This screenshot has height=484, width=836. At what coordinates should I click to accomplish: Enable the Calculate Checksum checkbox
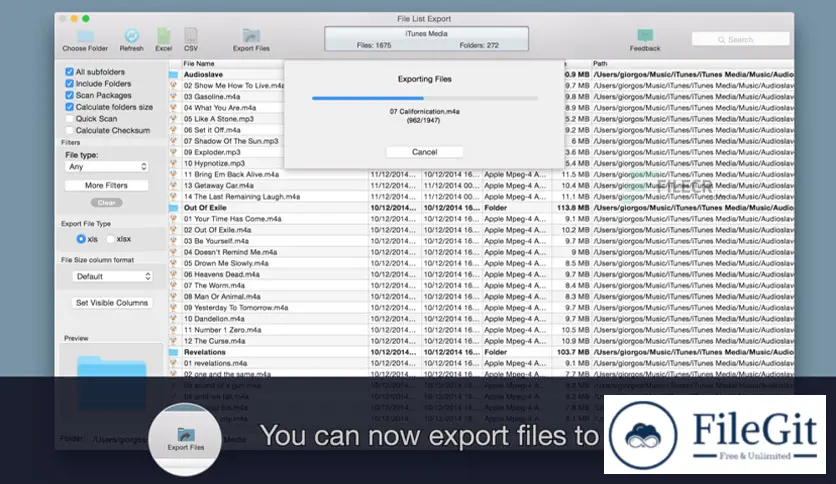coord(69,130)
